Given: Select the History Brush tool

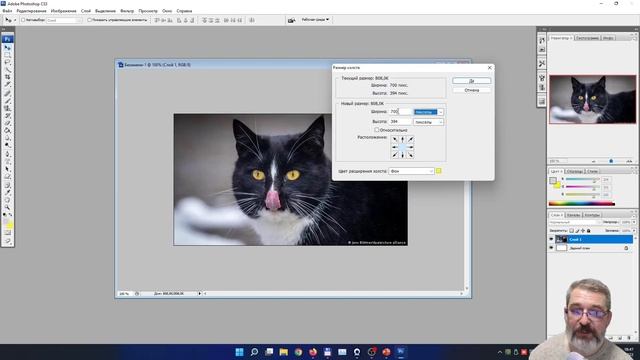Looking at the screenshot, I should [x=7, y=116].
